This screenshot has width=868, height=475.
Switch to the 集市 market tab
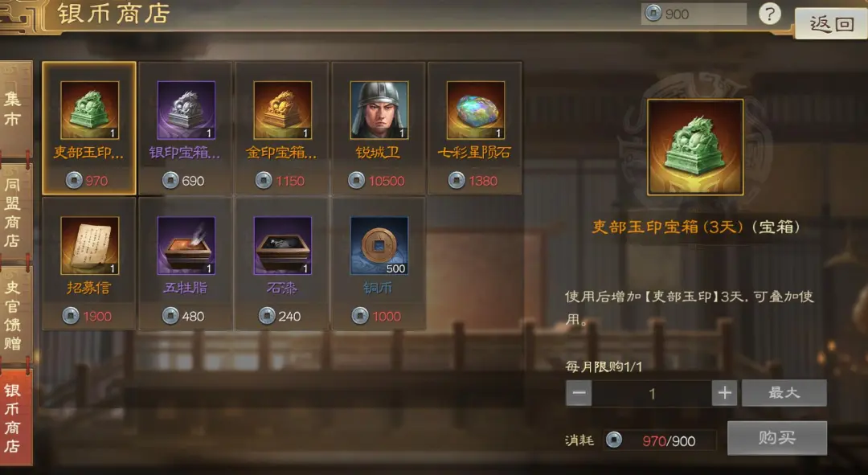point(15,109)
